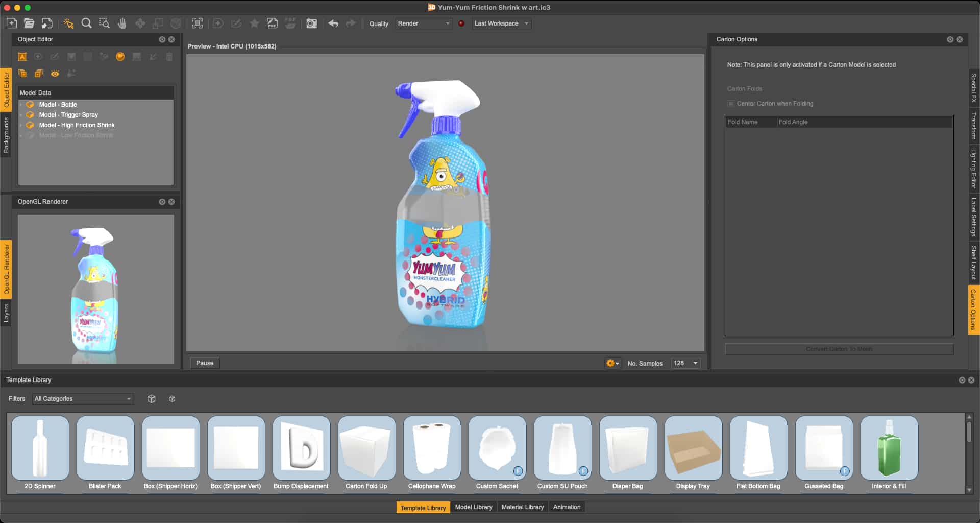The height and width of the screenshot is (523, 980).
Task: Select Model - High Friction Shrink item
Action: [77, 125]
